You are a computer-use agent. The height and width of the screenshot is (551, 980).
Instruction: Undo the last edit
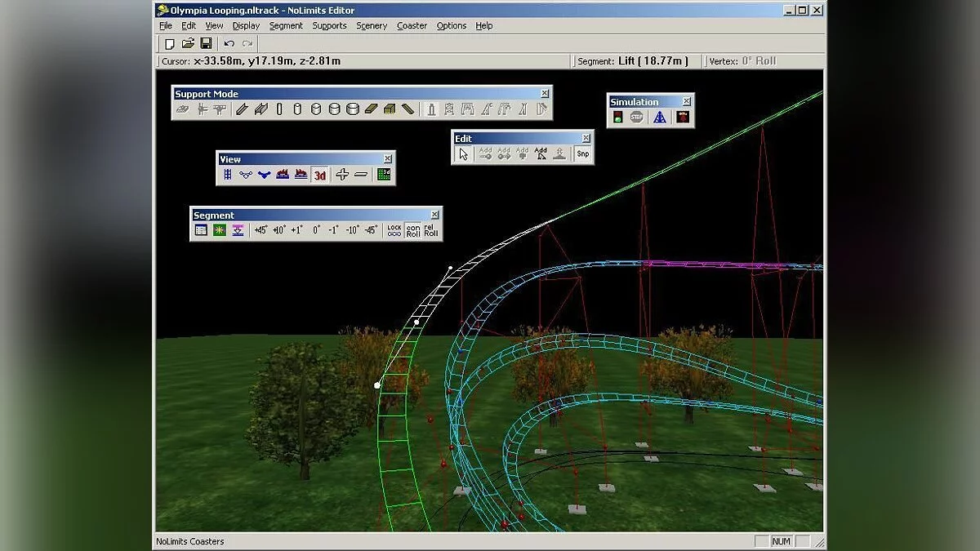(x=229, y=43)
